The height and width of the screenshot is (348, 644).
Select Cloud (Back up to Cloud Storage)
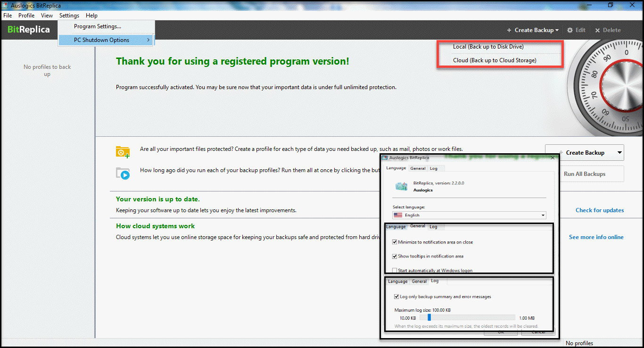click(495, 60)
